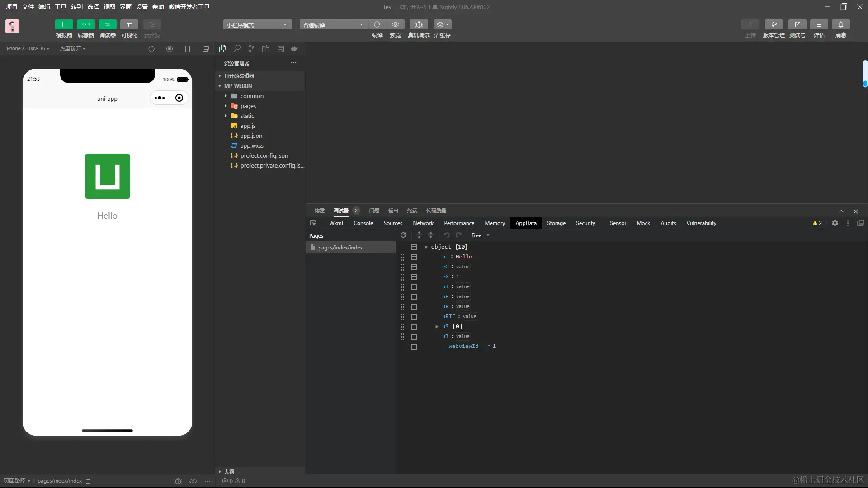868x488 pixels.
Task: Toggle the 编辑器 editor panel button
Action: click(85, 24)
